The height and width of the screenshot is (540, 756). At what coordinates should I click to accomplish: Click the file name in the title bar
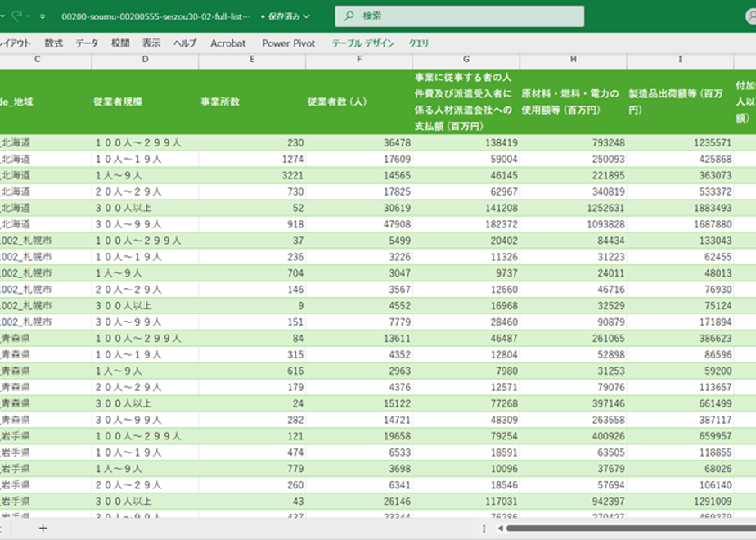pos(155,16)
